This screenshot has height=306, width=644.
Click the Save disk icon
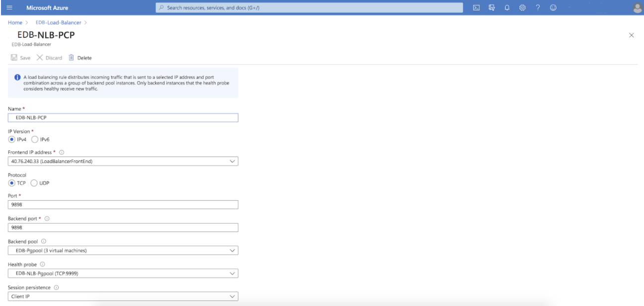[13, 58]
